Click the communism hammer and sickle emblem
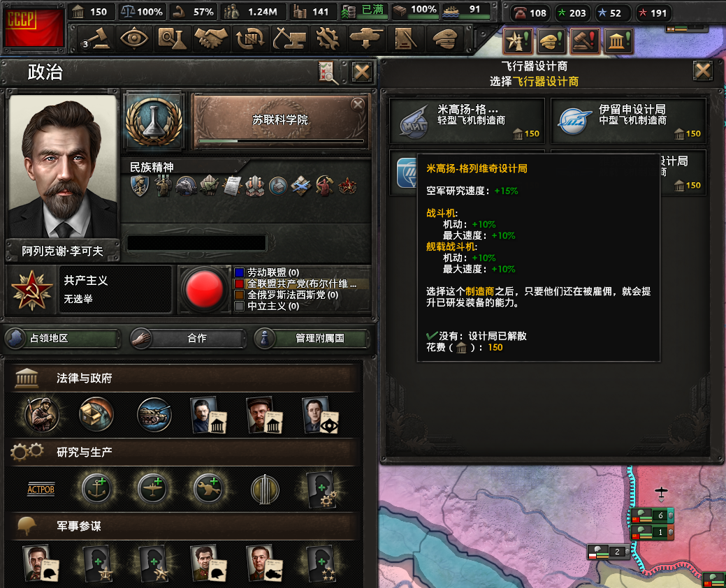Screen dimensions: 726x588 31,291
